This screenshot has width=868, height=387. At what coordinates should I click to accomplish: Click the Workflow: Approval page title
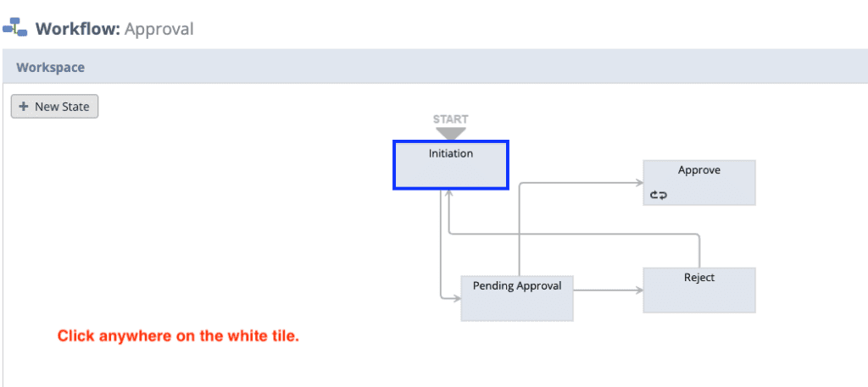(114, 28)
